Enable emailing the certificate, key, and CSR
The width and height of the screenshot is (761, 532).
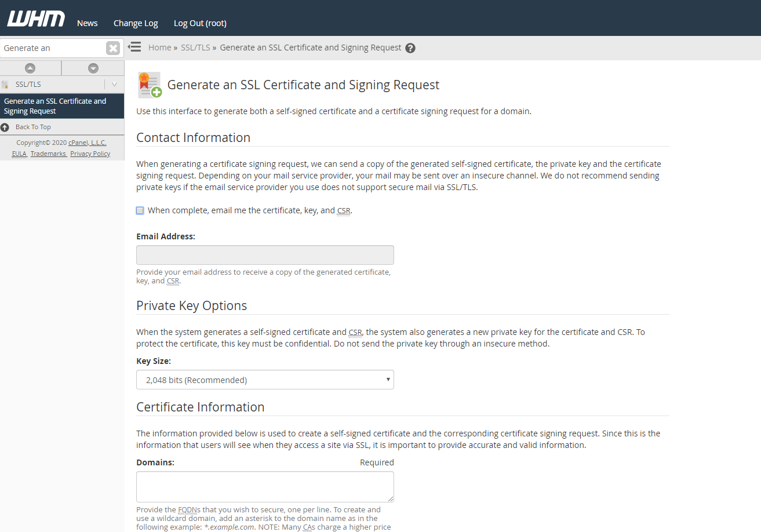coord(140,210)
